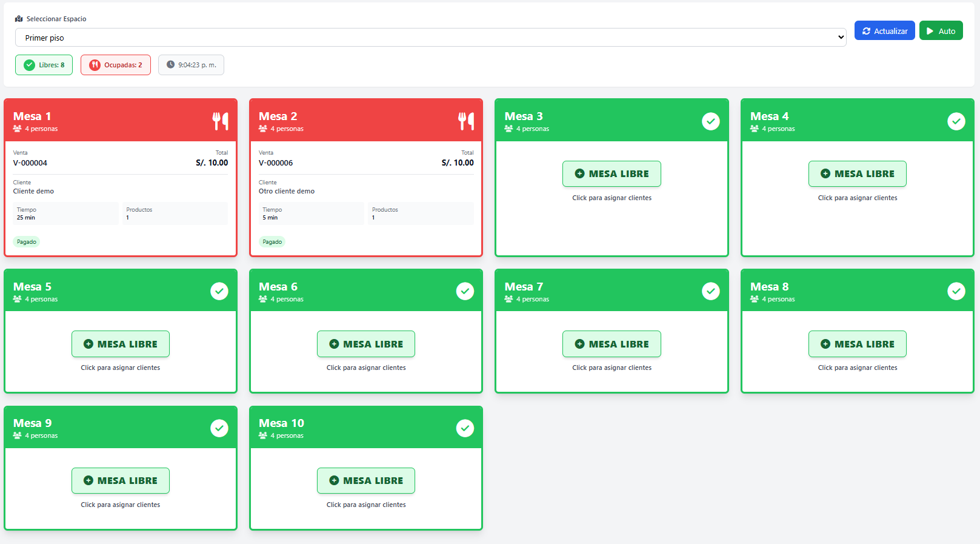Click the people icon under Mesa 7
This screenshot has height=544, width=980.
click(508, 299)
